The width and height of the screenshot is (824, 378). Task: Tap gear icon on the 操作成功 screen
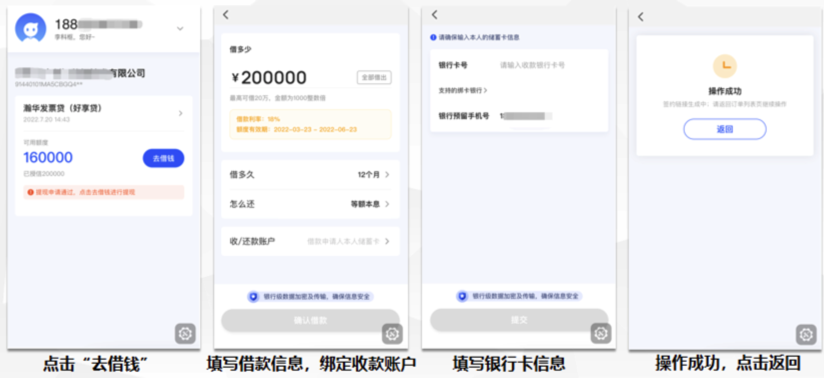[x=806, y=335]
